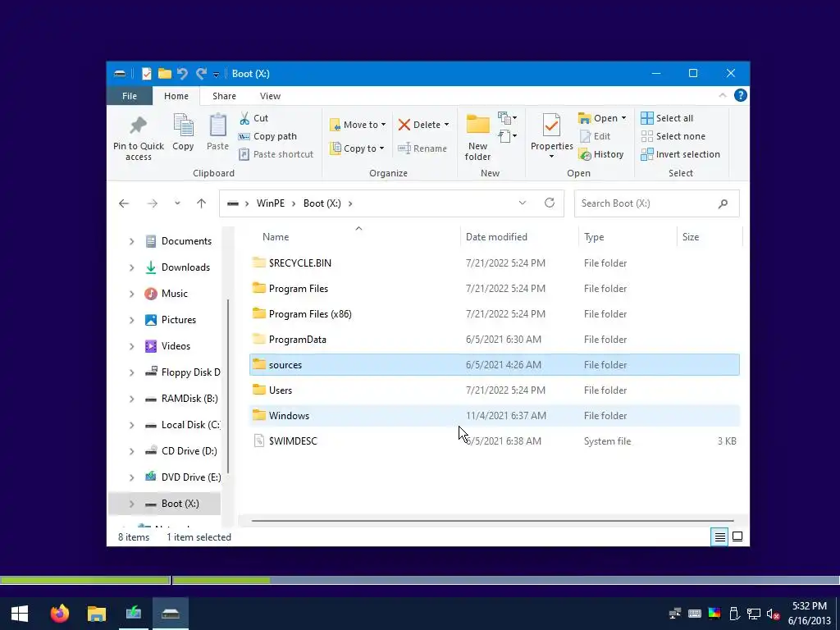Select the Home ribbon tab
Image resolution: width=840 pixels, height=630 pixels.
click(x=176, y=96)
